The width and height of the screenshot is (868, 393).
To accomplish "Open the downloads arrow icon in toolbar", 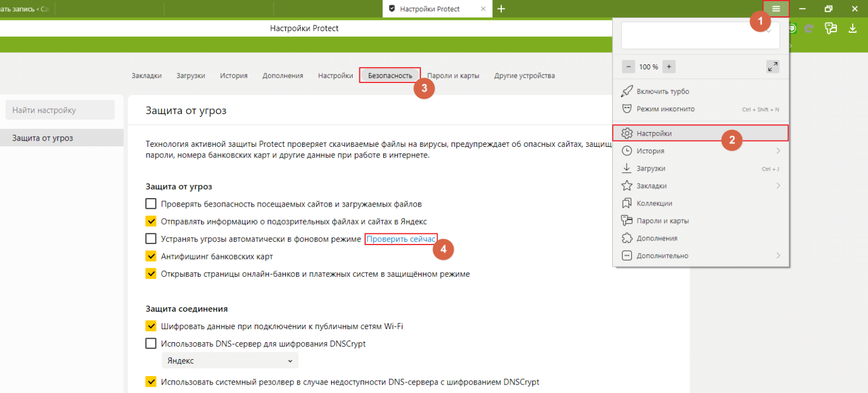I will (853, 28).
